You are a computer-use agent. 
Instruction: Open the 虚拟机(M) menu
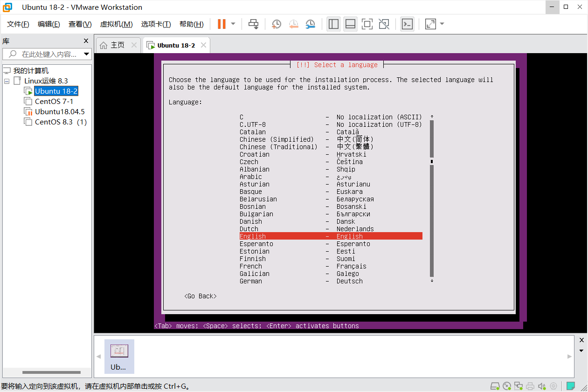pos(117,24)
